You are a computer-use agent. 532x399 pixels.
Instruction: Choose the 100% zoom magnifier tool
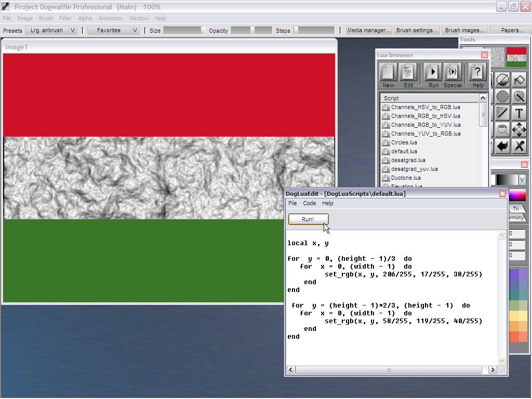click(502, 130)
